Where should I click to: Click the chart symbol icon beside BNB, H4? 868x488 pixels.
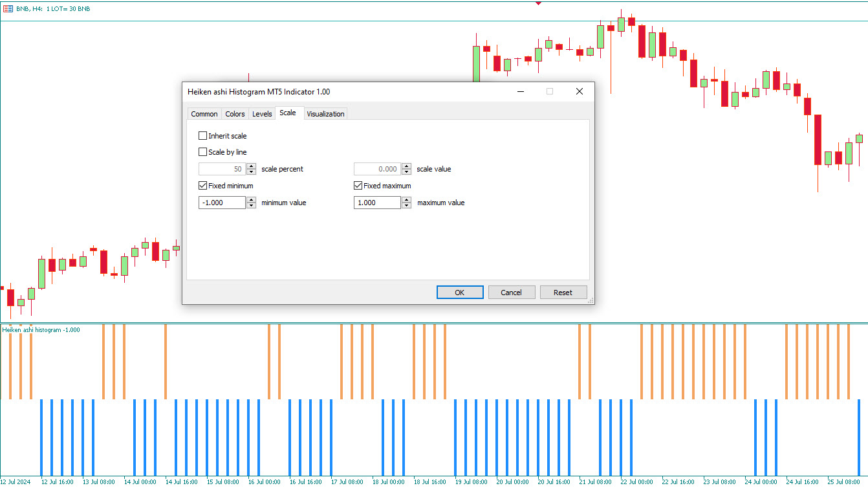[7, 8]
